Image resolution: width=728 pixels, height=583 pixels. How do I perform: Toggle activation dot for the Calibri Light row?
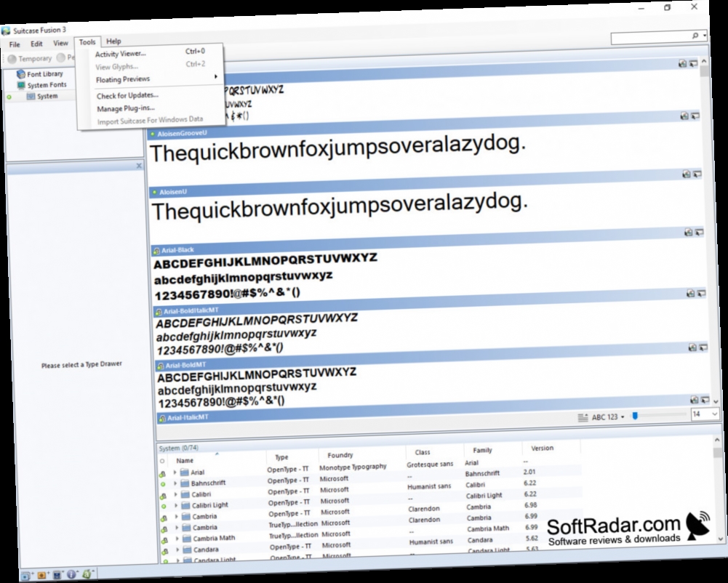[x=164, y=507]
